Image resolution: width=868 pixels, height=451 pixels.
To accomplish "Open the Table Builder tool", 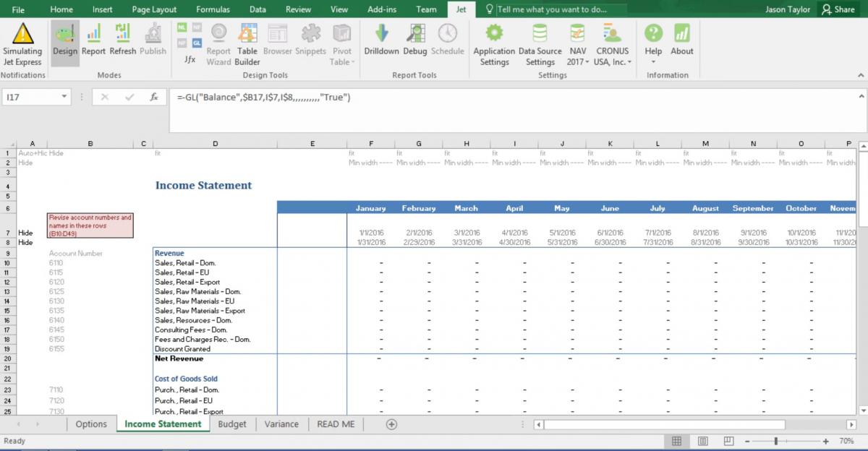I will [247, 43].
